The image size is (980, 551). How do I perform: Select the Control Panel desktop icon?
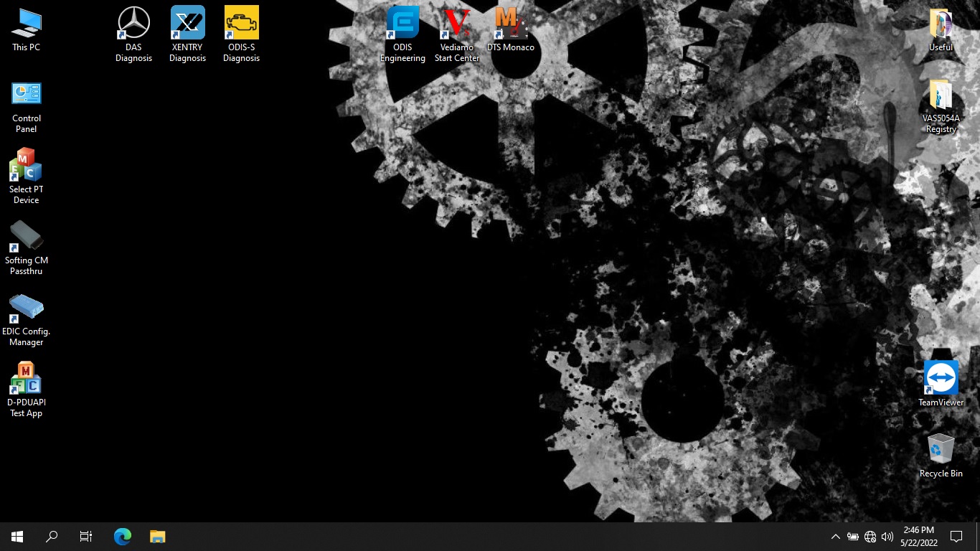click(x=27, y=105)
